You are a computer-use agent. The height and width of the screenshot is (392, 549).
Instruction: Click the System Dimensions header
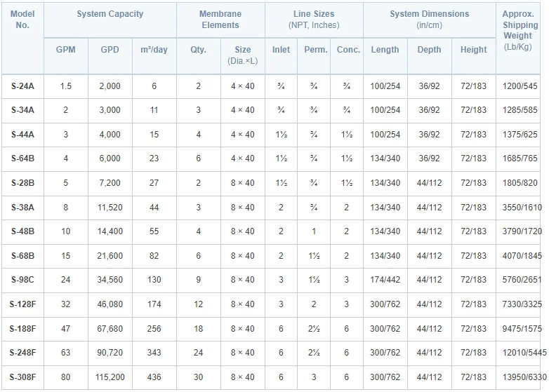(x=429, y=20)
